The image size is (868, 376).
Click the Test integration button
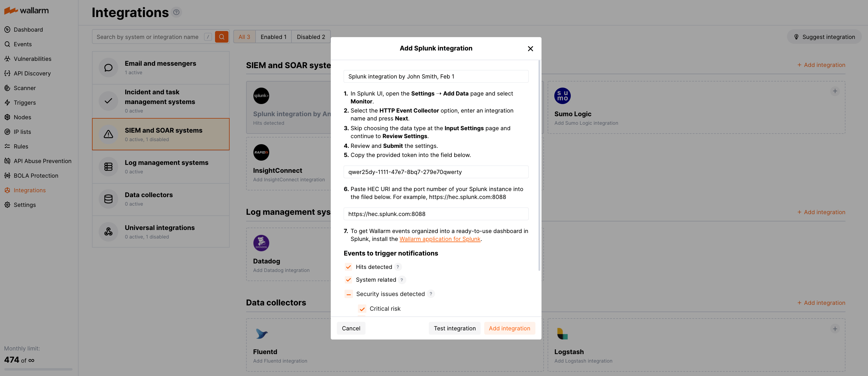coord(454,328)
